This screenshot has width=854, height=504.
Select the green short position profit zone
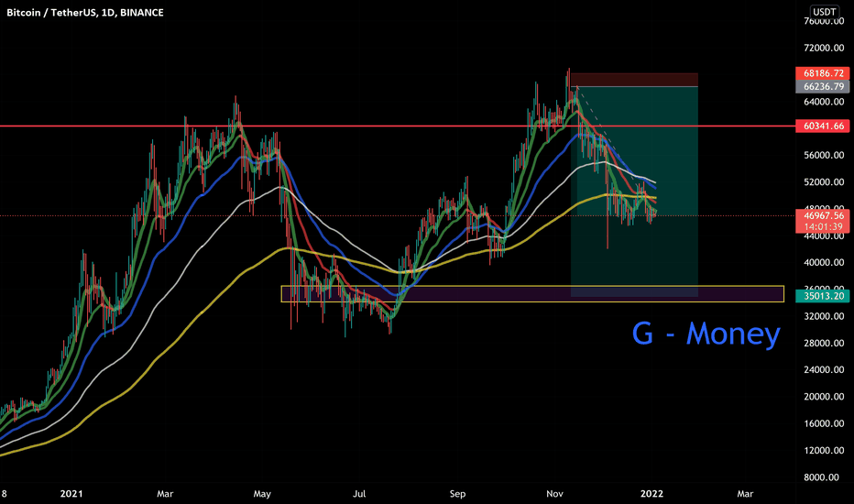[x=634, y=192]
